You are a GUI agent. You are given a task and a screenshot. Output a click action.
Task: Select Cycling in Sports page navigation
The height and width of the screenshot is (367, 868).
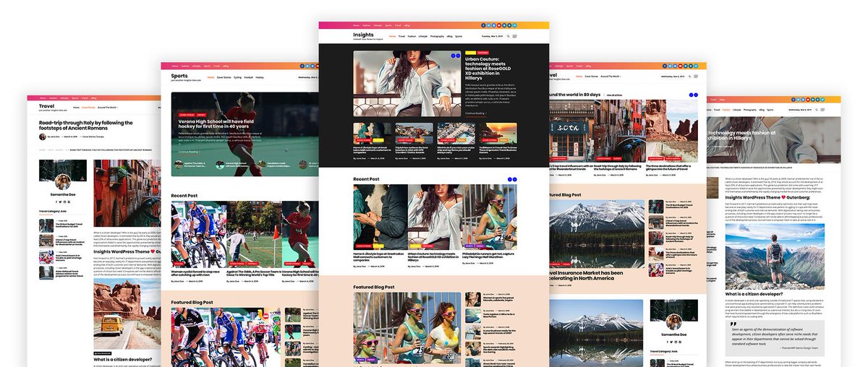coord(237,77)
